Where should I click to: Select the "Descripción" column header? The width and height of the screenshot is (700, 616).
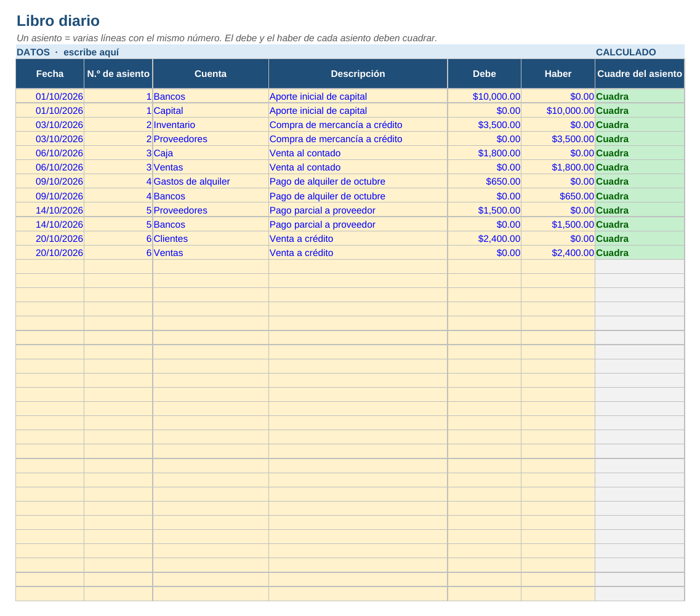coord(358,74)
